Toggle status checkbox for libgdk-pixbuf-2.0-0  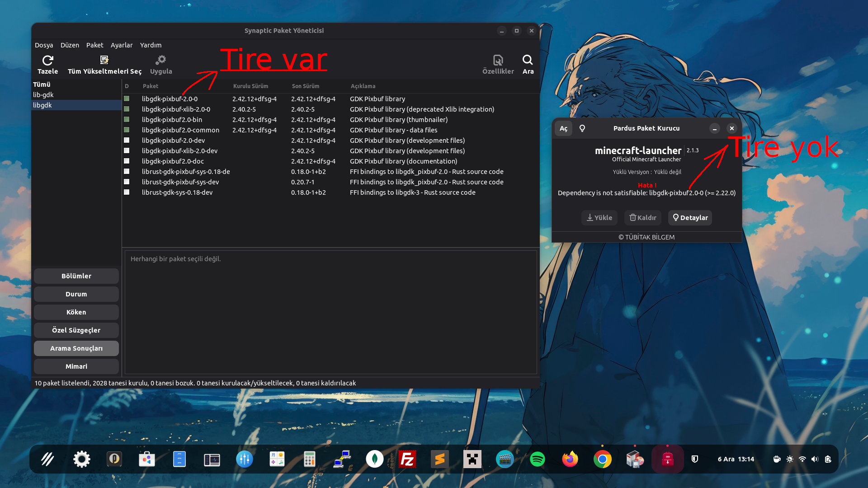[x=127, y=99]
